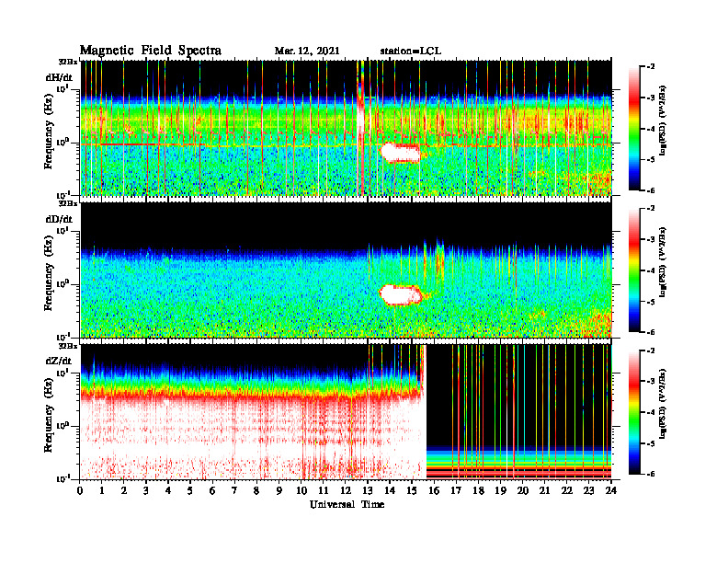Click the -2 value on the top color bar
The height and width of the screenshot is (563, 728).
click(652, 67)
